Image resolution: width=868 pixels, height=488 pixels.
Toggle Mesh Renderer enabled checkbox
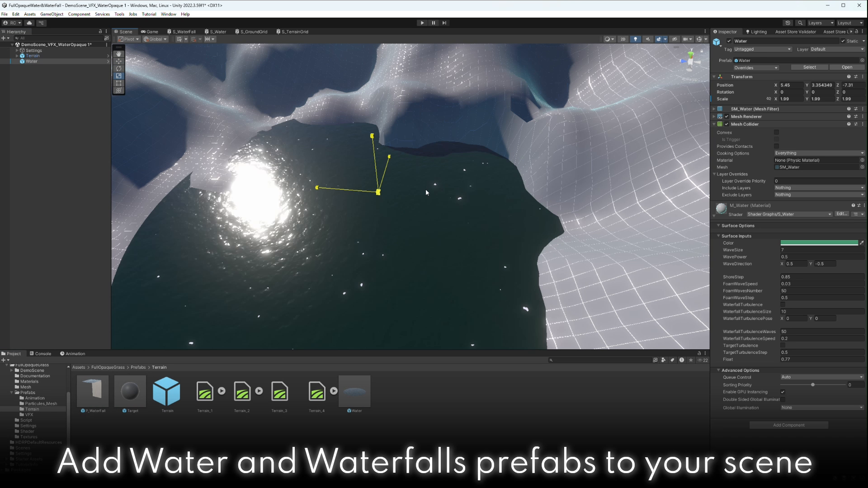click(727, 117)
